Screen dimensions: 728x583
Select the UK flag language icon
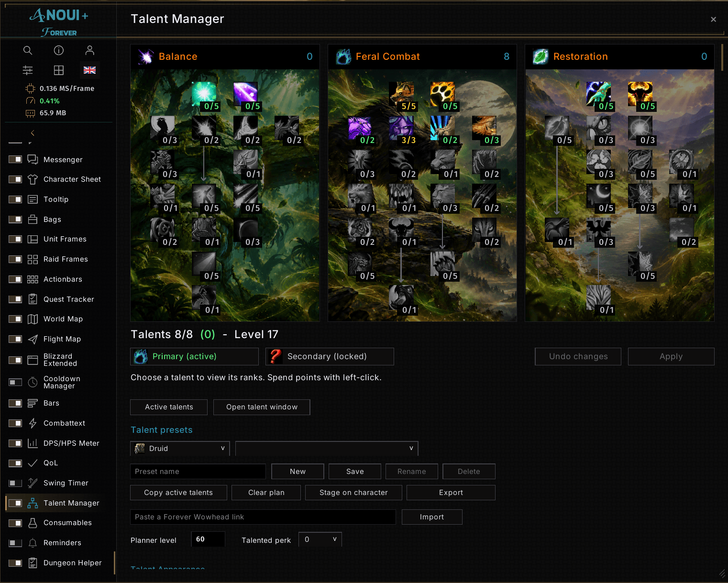coord(89,70)
